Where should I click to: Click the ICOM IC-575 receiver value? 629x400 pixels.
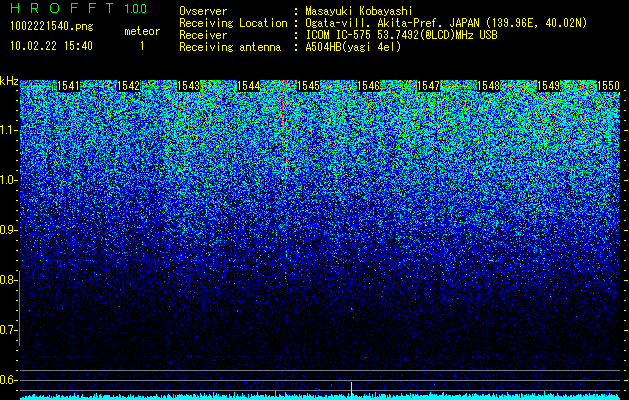(401, 35)
